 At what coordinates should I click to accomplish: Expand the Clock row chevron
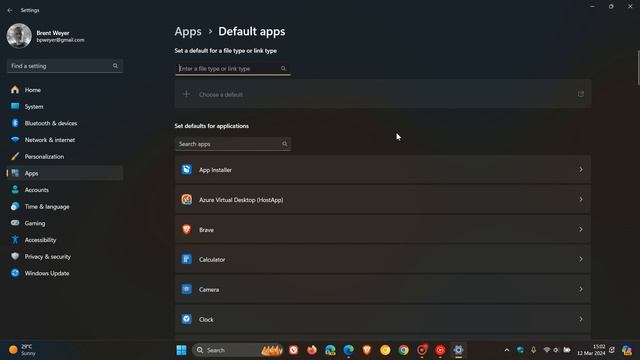(x=580, y=319)
